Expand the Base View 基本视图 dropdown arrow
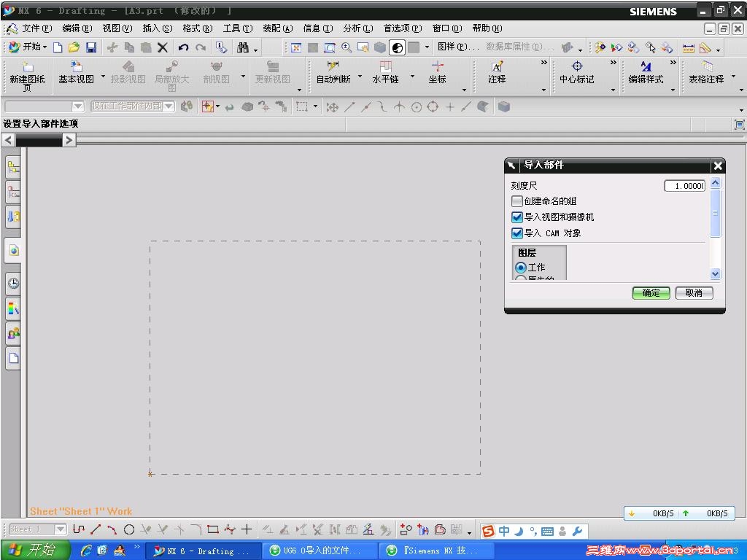The width and height of the screenshot is (747, 560). (103, 76)
